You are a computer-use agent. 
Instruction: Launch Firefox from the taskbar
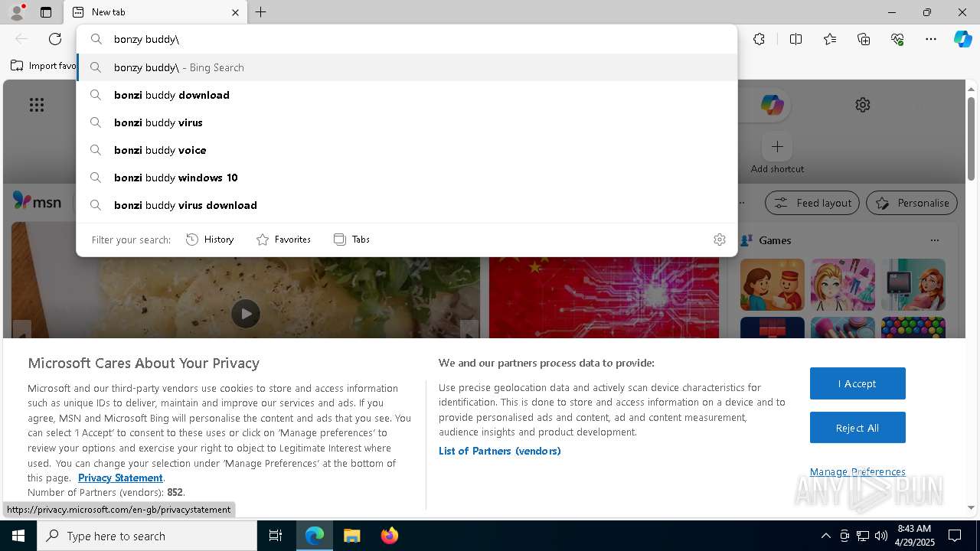[x=390, y=536]
